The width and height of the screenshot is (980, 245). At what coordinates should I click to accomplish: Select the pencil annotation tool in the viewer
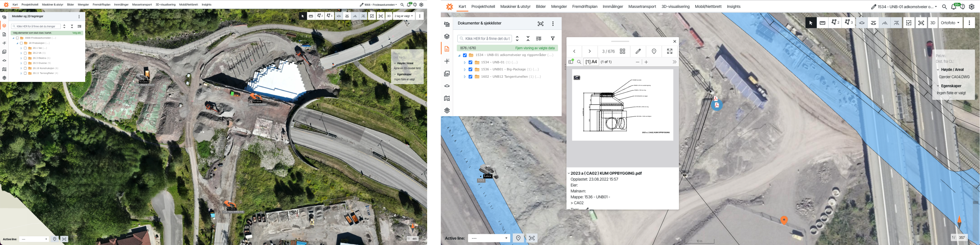tap(638, 51)
